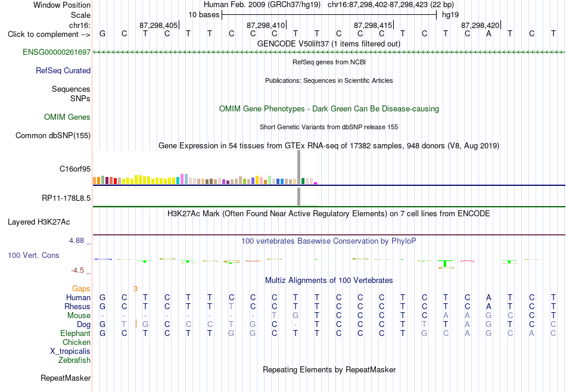
Task: Click the Zebrafish species row label
Action: [x=74, y=360]
